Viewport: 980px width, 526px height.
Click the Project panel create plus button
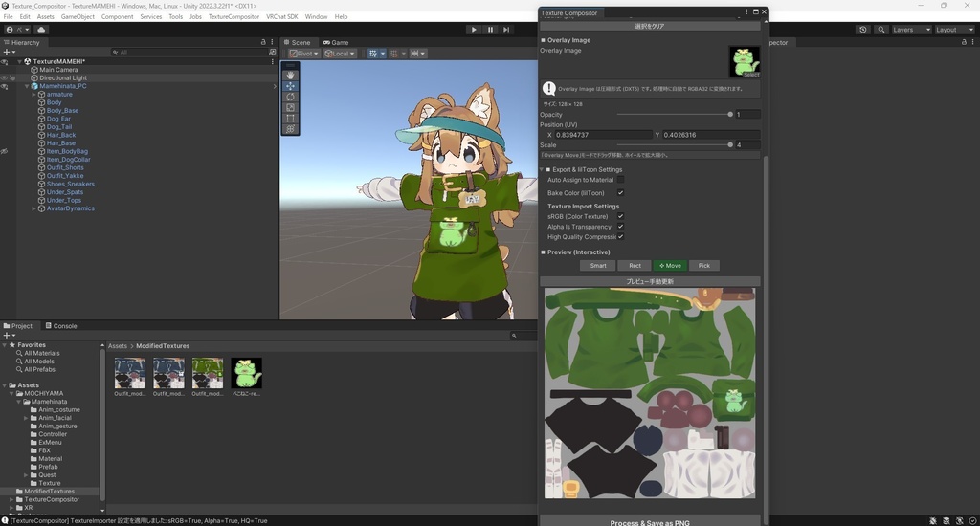[x=9, y=336]
